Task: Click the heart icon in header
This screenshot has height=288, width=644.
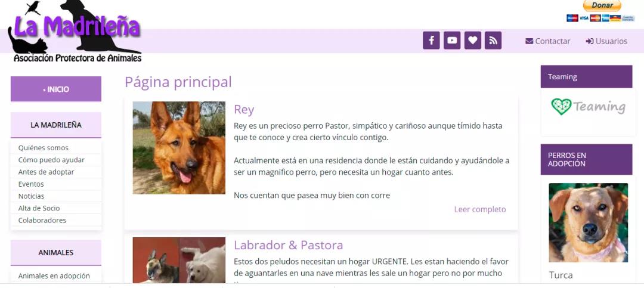Action: (473, 41)
